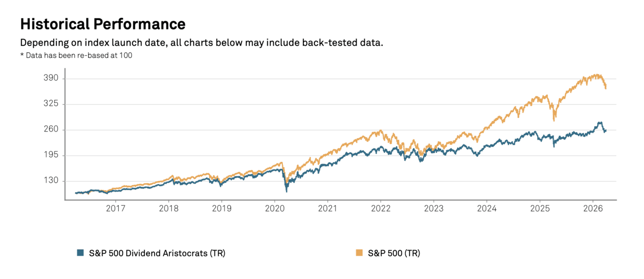This screenshot has width=644, height=279.
Task: Toggle the S&P 500 (TR) series label
Action: (394, 253)
